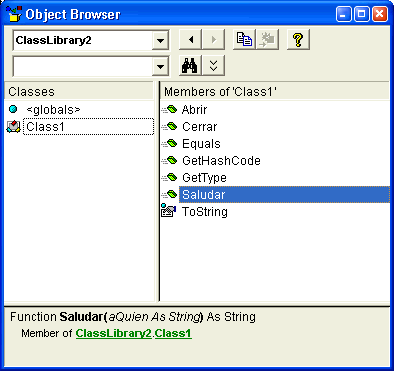Open Help with the question mark icon
394x371 pixels.
click(298, 40)
